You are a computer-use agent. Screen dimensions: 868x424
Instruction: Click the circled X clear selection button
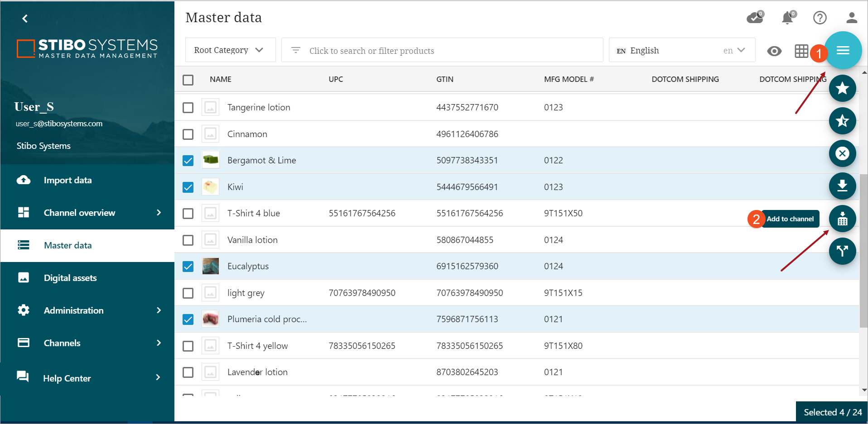pyautogui.click(x=842, y=153)
